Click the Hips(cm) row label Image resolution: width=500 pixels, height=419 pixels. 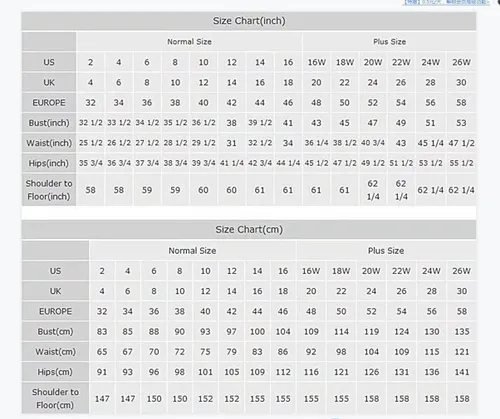pos(55,372)
